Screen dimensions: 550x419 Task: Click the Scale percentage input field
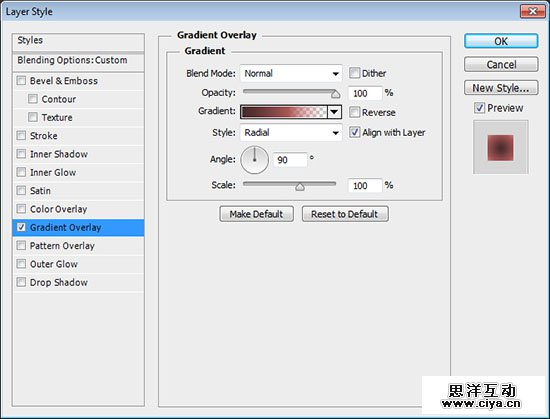365,185
